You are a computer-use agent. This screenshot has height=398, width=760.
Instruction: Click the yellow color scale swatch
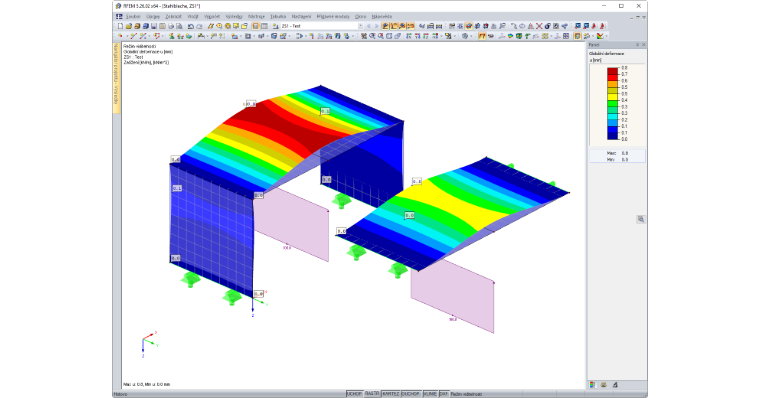point(613,97)
